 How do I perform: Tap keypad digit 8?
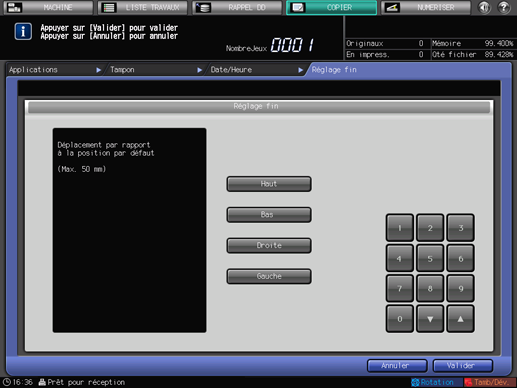(430, 289)
